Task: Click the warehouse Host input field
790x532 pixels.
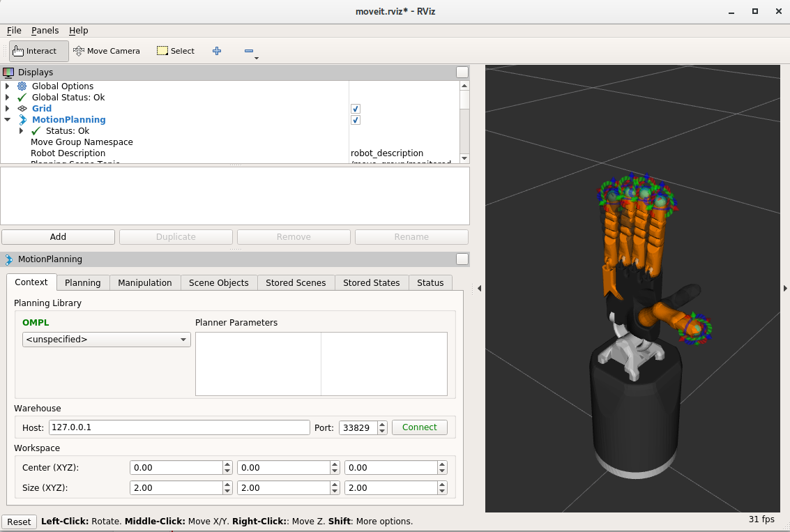Action: click(x=179, y=427)
